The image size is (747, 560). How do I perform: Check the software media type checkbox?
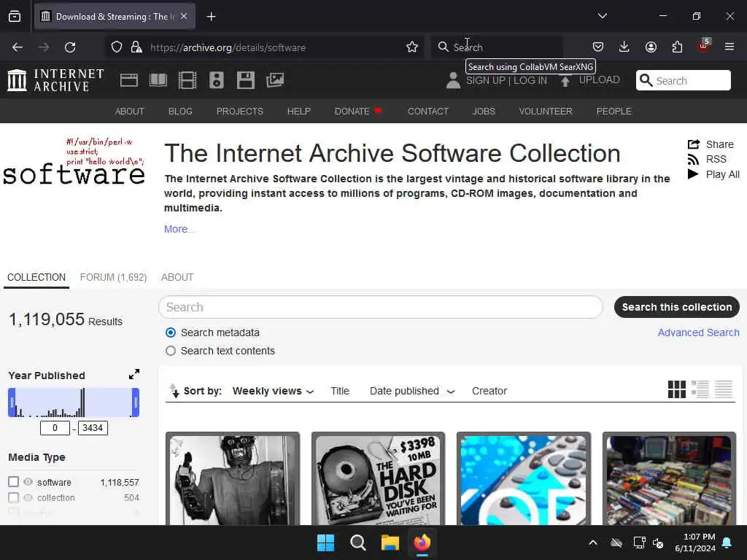coord(13,482)
